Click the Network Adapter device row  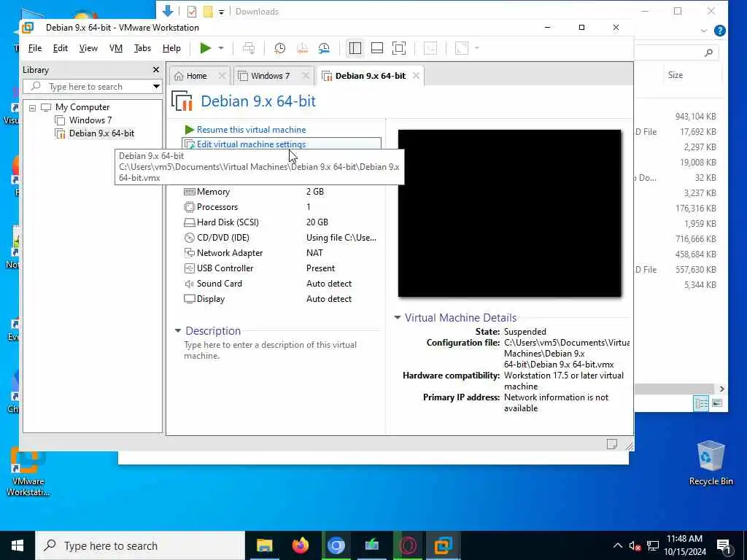tap(281, 253)
